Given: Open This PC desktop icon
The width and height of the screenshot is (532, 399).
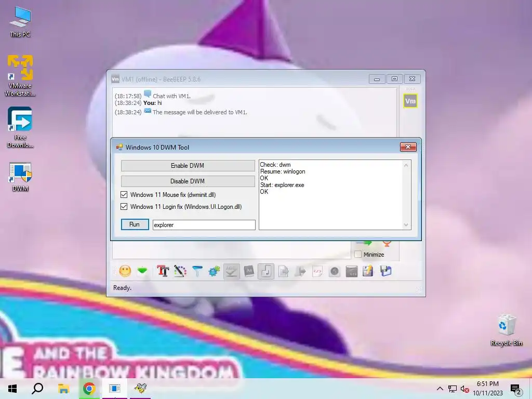Looking at the screenshot, I should 20,22.
